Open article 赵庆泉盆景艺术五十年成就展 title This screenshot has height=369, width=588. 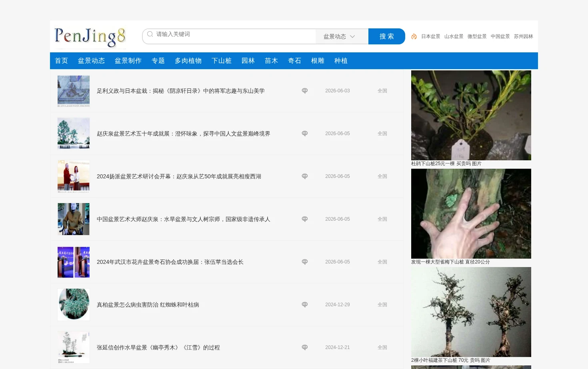(x=184, y=134)
